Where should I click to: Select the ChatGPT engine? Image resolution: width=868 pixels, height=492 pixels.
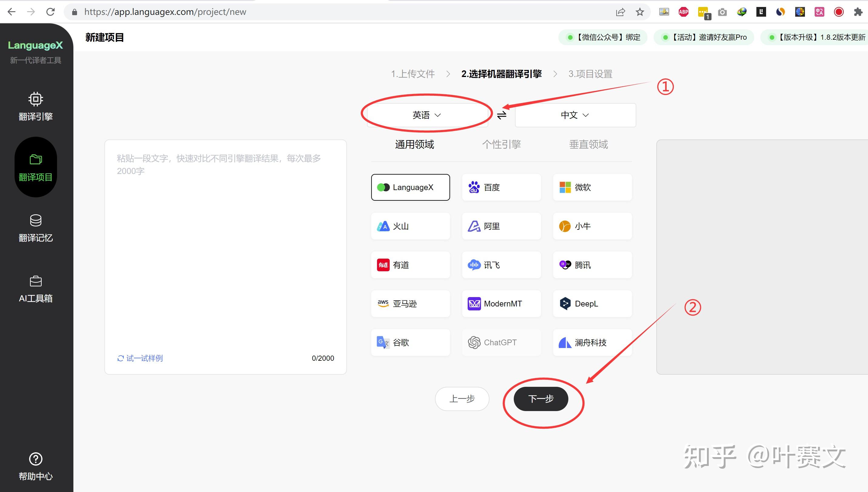tap(501, 342)
